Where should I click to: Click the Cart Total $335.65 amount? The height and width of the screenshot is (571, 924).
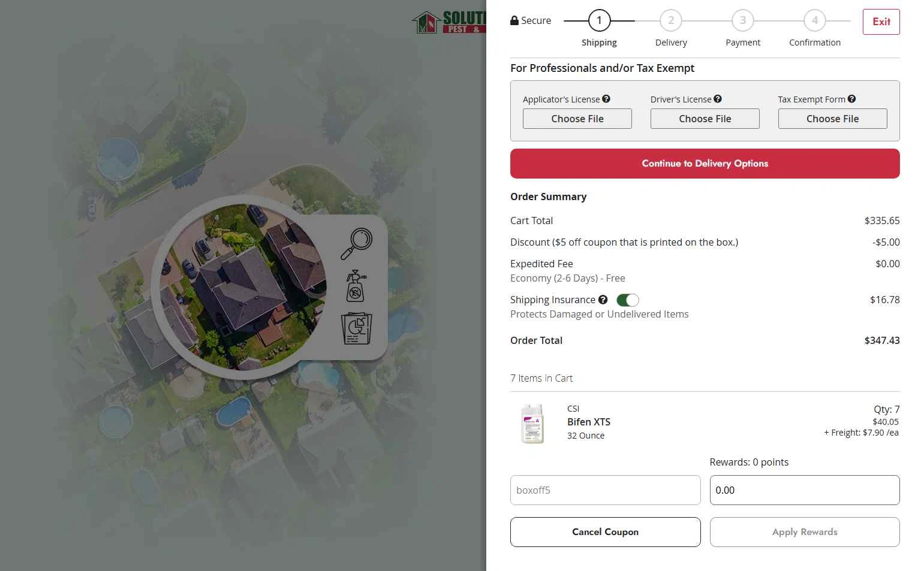[x=882, y=220]
